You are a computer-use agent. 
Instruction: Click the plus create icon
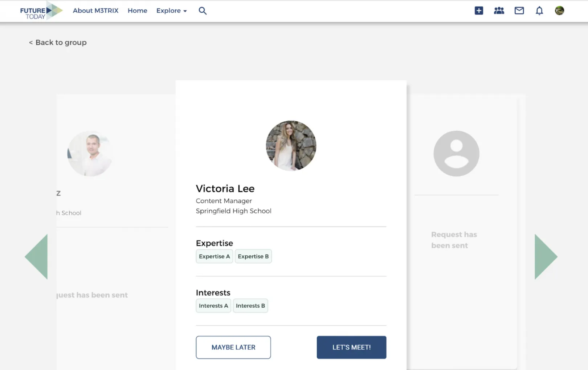[x=479, y=11]
